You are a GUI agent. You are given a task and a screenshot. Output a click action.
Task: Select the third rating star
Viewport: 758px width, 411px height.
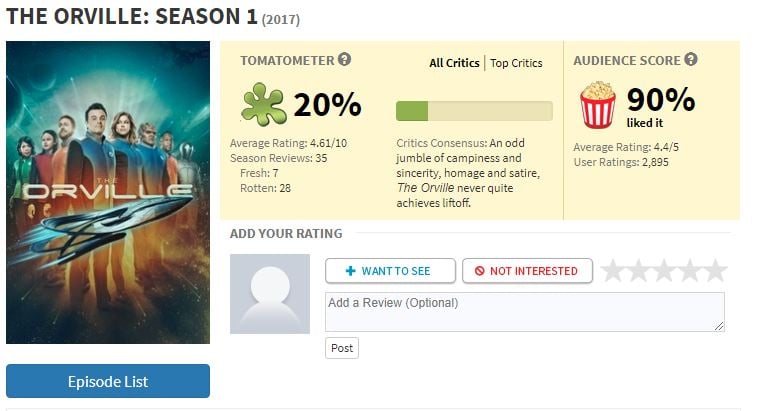[x=664, y=270]
